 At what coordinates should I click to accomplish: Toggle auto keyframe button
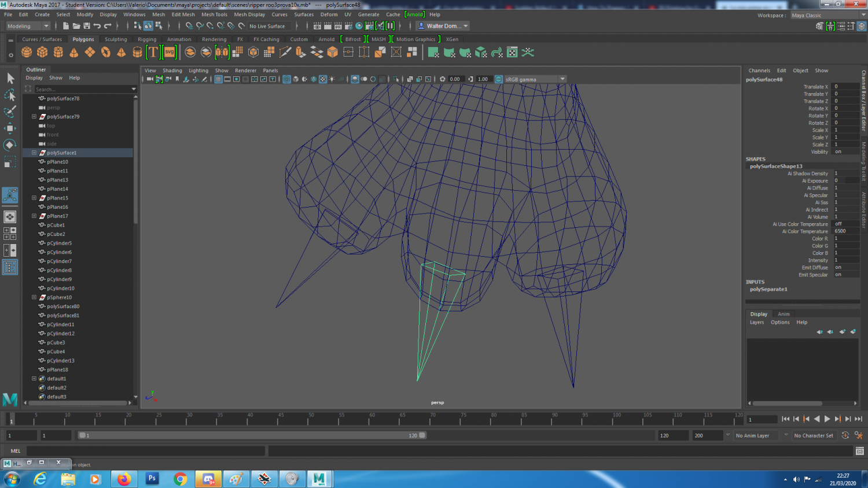(x=845, y=435)
